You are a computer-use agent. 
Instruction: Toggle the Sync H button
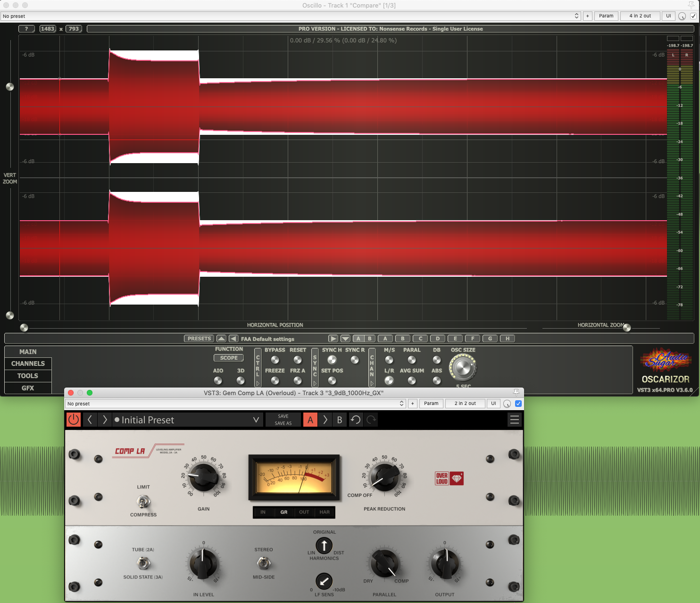tap(332, 360)
